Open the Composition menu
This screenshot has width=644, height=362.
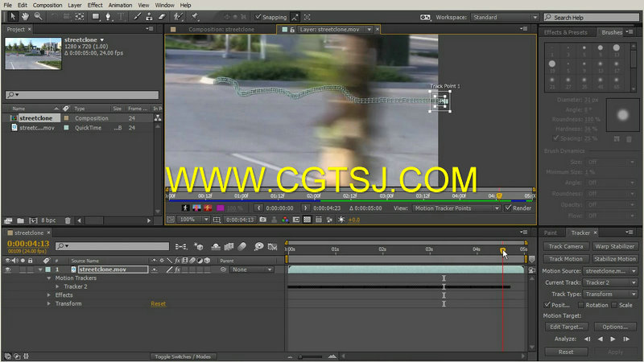(47, 5)
